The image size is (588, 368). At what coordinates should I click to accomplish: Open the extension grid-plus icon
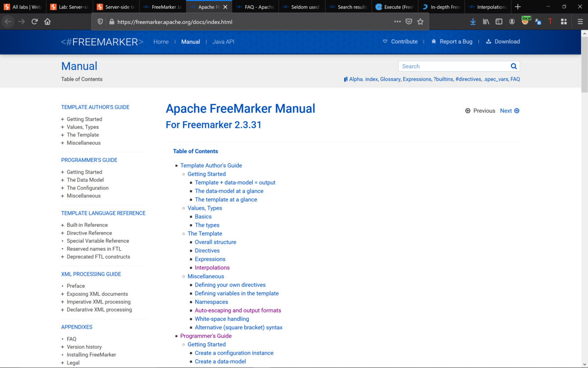564,22
